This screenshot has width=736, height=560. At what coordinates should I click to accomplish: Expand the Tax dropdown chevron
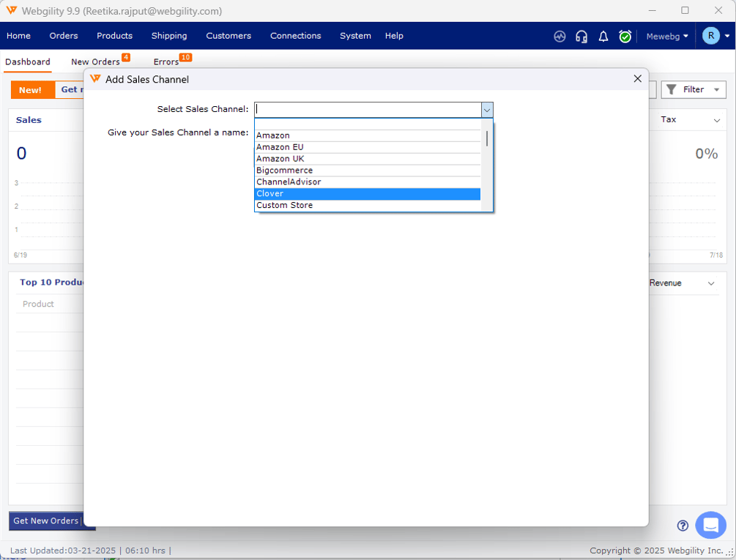tap(717, 121)
